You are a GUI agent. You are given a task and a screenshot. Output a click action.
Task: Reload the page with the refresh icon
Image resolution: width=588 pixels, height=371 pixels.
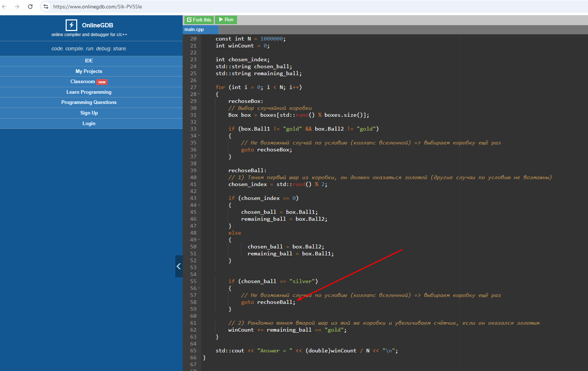click(30, 7)
